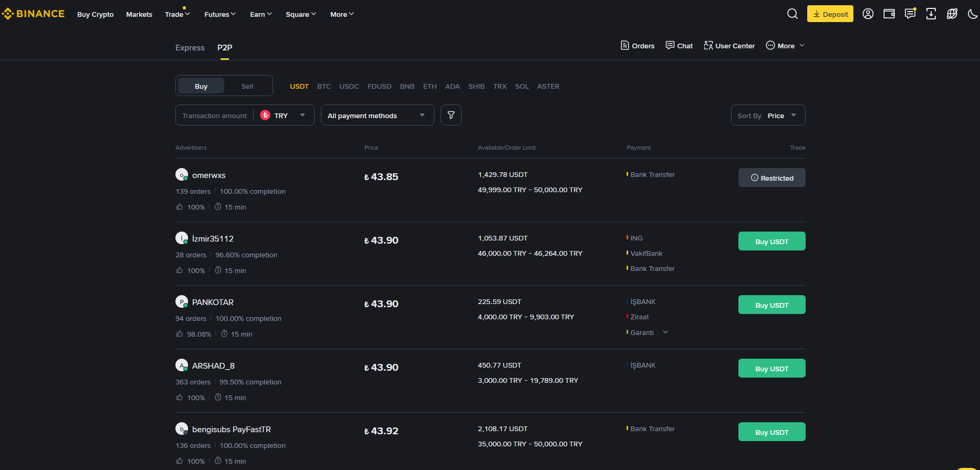Click the download app icon
980x470 pixels.
[931, 14]
